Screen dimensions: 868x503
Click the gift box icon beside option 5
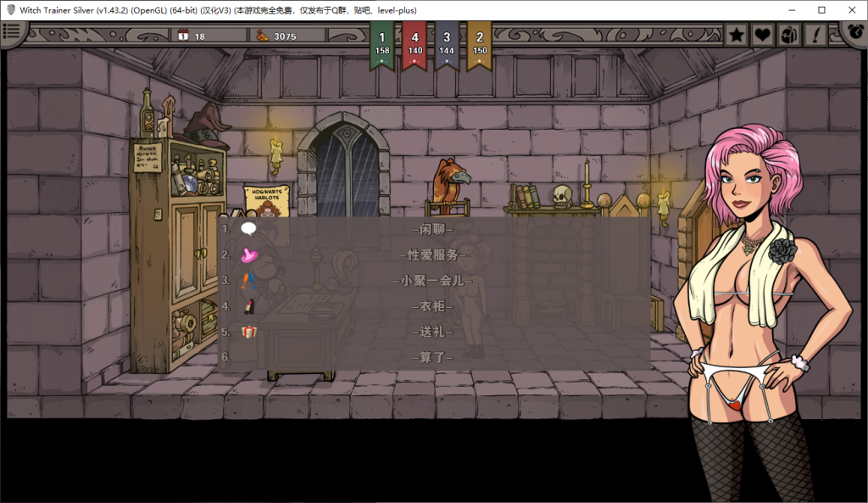click(248, 332)
